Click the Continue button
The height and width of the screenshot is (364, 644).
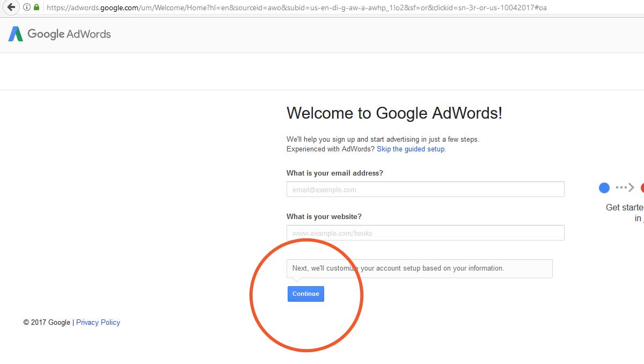306,294
